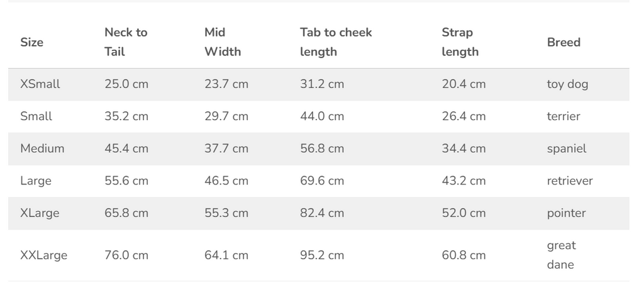The height and width of the screenshot is (292, 644).
Task: Click the great dane breed cell
Action: pyautogui.click(x=562, y=255)
